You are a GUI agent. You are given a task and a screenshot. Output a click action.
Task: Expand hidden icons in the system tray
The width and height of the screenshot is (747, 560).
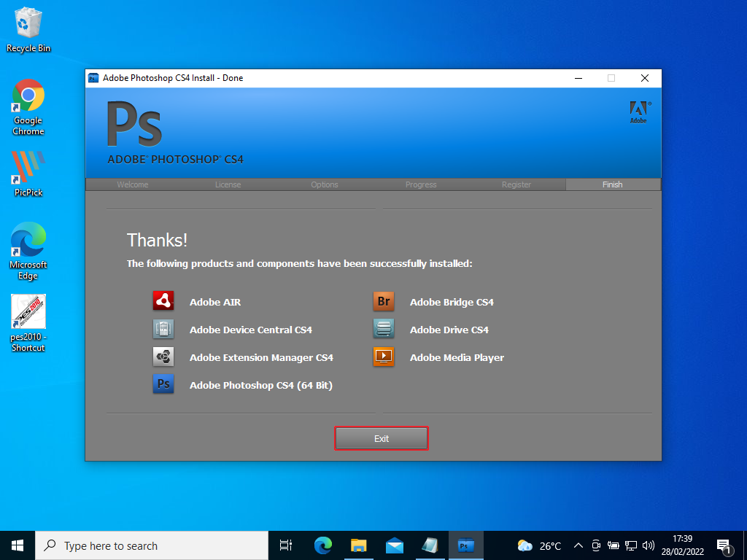[578, 545]
